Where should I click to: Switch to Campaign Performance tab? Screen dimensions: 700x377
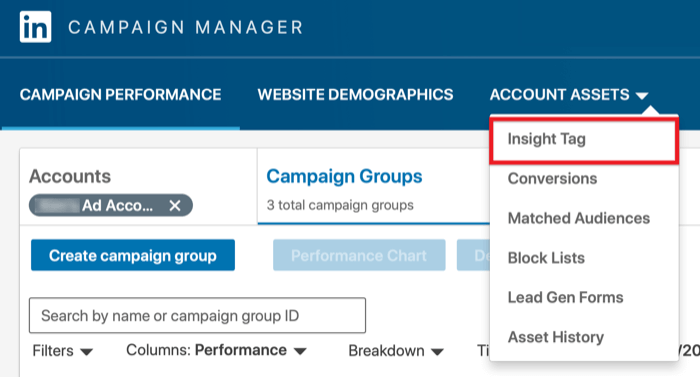[121, 95]
